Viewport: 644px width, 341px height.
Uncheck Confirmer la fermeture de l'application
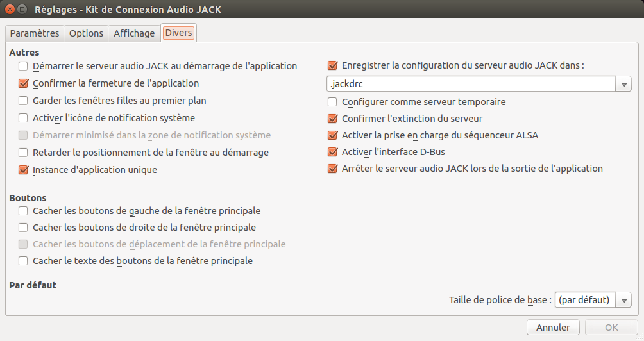(x=24, y=83)
